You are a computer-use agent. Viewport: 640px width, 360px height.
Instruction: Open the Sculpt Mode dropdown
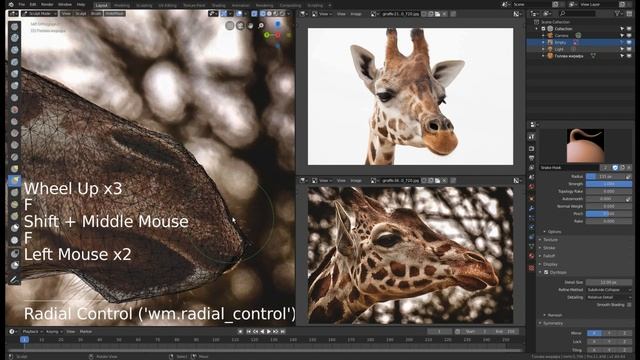tap(40, 13)
